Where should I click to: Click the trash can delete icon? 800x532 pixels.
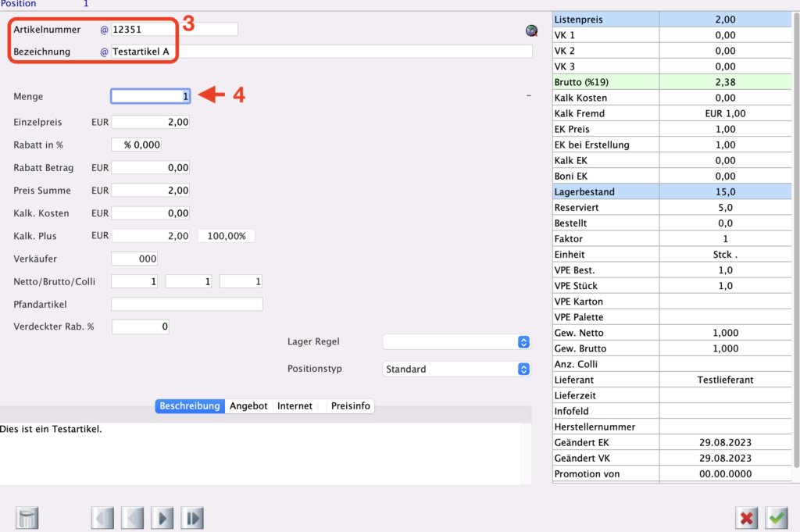27,518
